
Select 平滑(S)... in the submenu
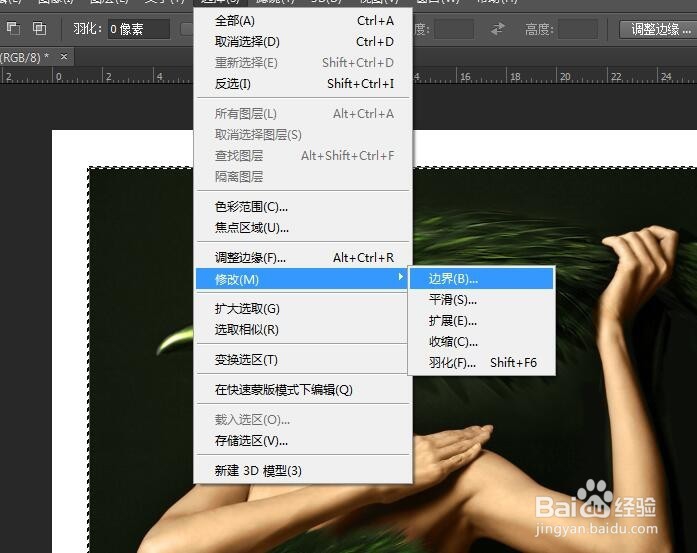tap(481, 300)
